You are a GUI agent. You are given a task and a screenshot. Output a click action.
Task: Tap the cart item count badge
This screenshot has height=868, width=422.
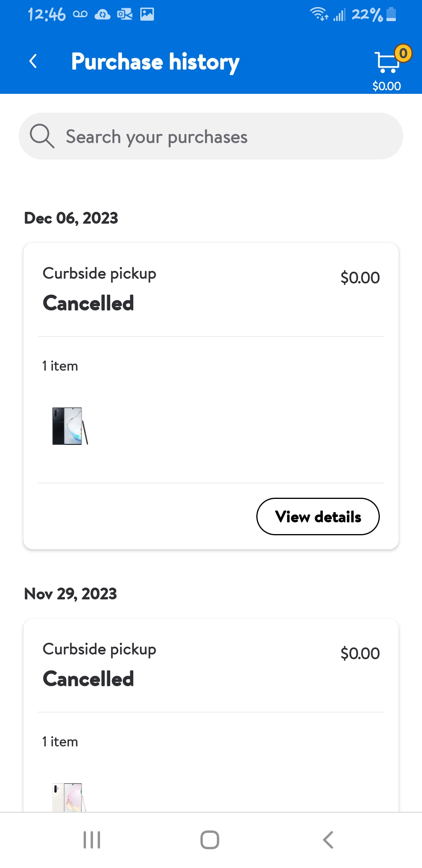[403, 53]
